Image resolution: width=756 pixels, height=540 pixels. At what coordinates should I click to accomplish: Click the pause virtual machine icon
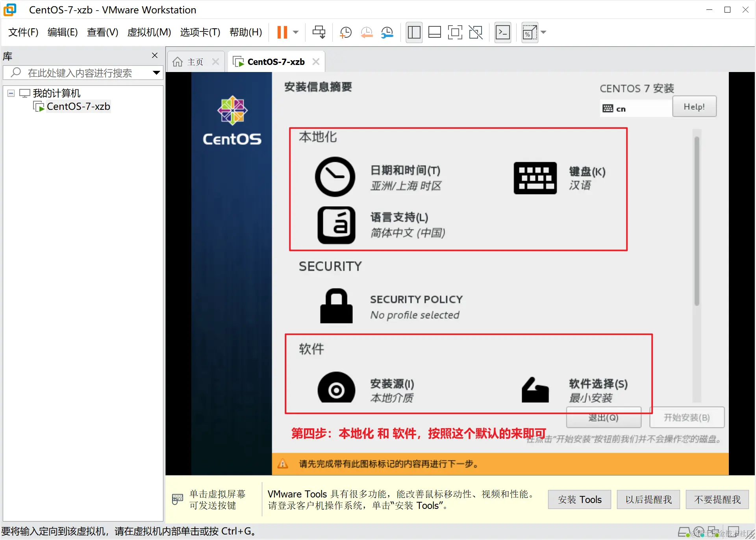282,32
